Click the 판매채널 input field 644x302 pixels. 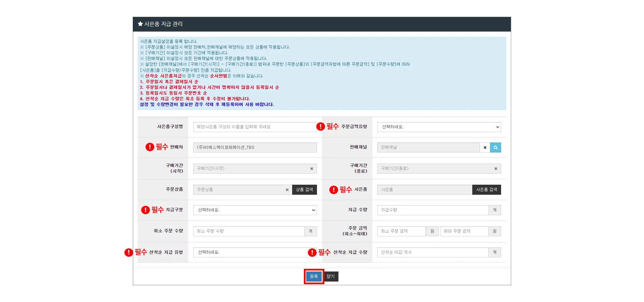click(x=429, y=147)
